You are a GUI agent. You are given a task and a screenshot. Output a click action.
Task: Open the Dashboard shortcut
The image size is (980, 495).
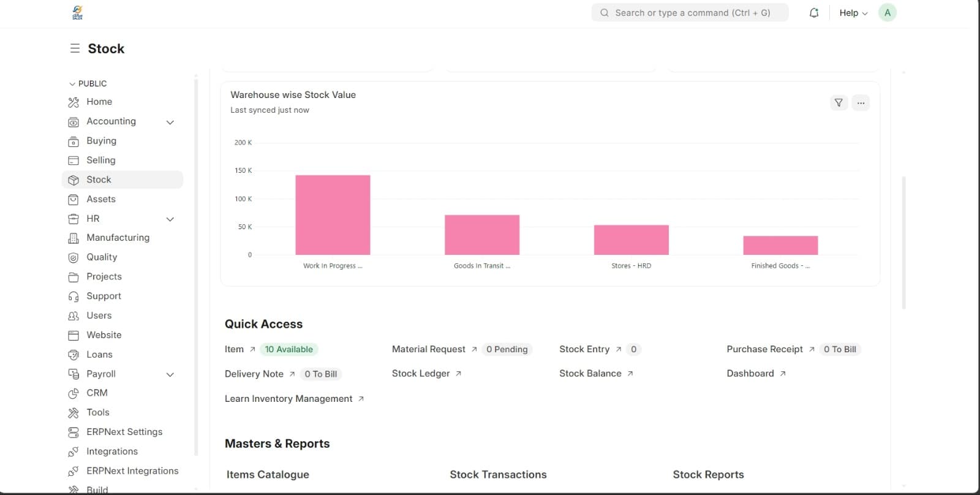pyautogui.click(x=750, y=374)
